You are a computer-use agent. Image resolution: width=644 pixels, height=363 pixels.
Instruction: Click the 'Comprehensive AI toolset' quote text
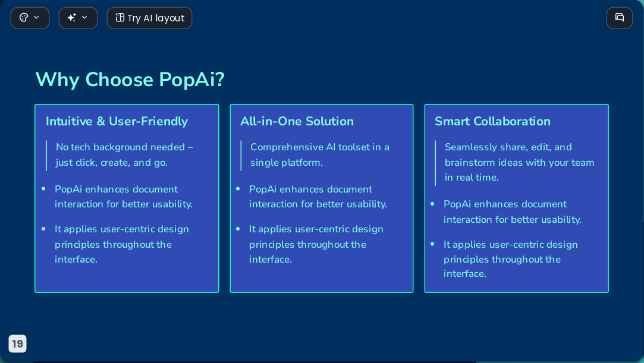pos(319,154)
